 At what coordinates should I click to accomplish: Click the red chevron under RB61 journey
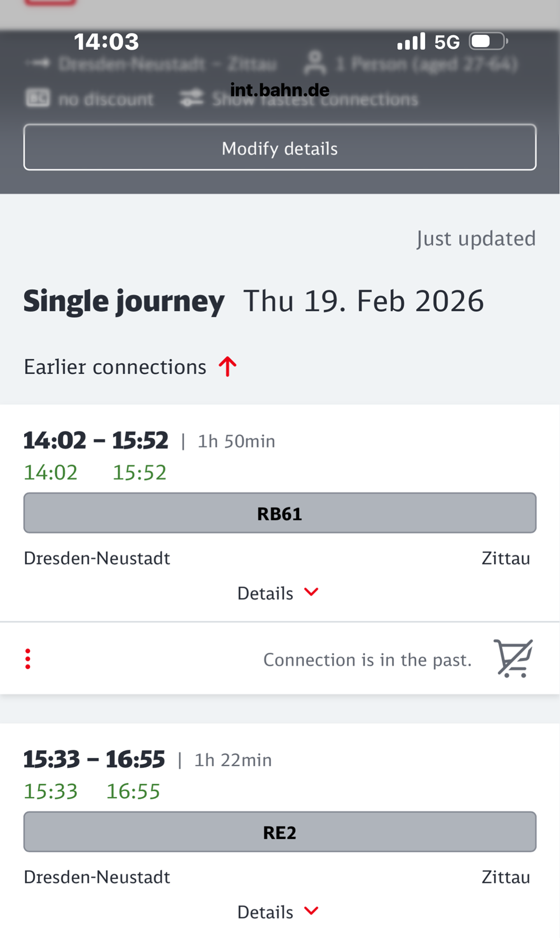click(311, 592)
